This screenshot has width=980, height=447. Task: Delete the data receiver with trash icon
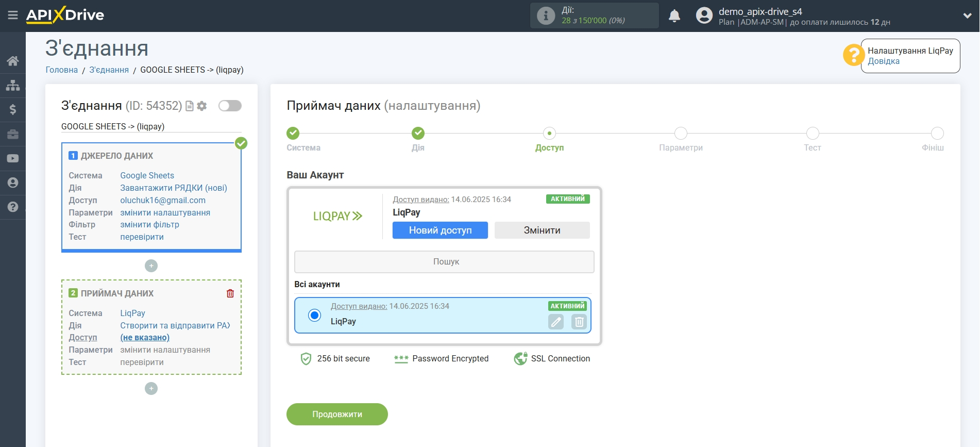click(230, 293)
